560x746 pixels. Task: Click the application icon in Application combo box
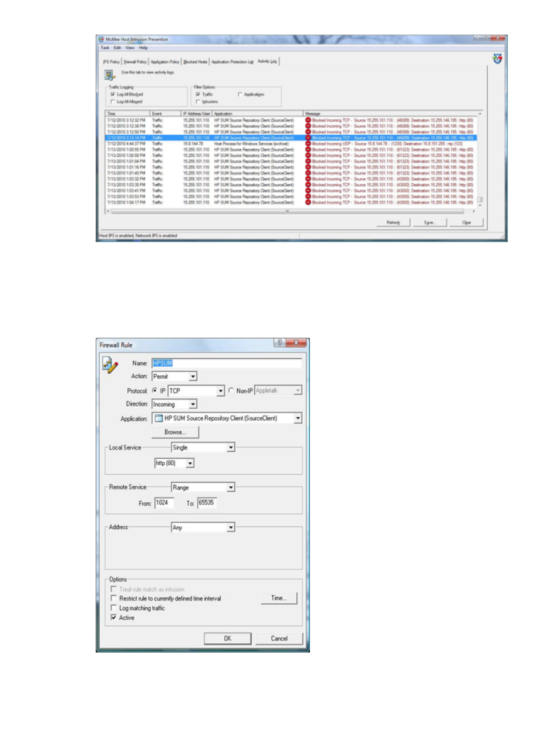click(158, 418)
